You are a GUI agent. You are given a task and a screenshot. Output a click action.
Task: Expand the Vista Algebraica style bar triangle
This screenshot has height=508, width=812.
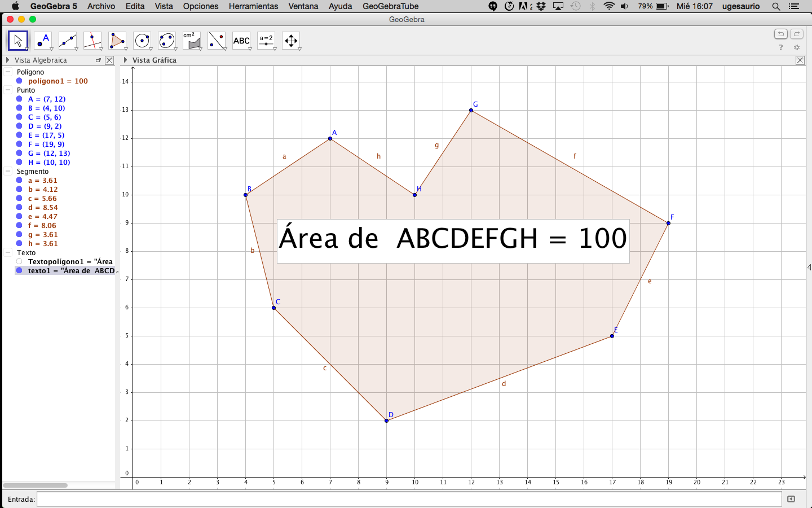tap(8, 60)
